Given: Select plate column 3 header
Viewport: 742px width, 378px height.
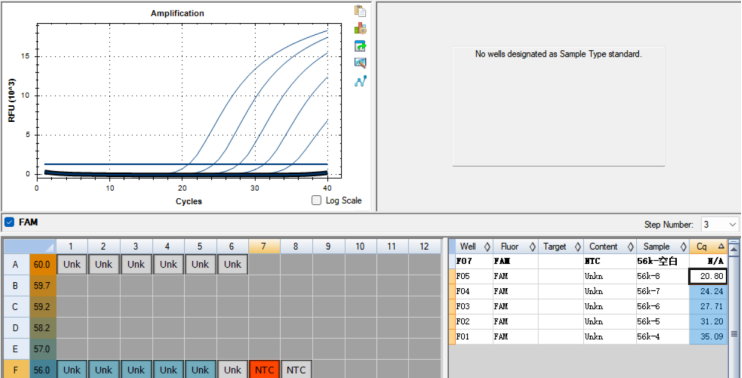Looking at the screenshot, I should click(x=136, y=246).
